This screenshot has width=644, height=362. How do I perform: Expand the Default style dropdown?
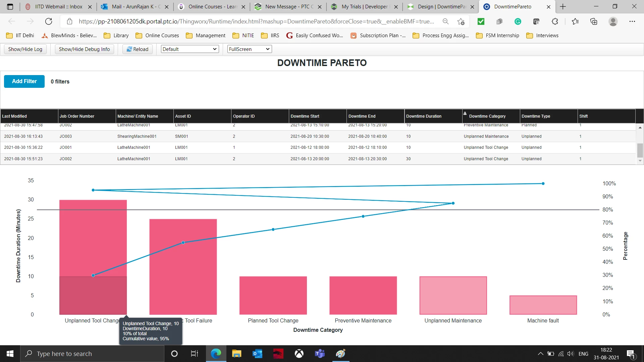point(190,49)
